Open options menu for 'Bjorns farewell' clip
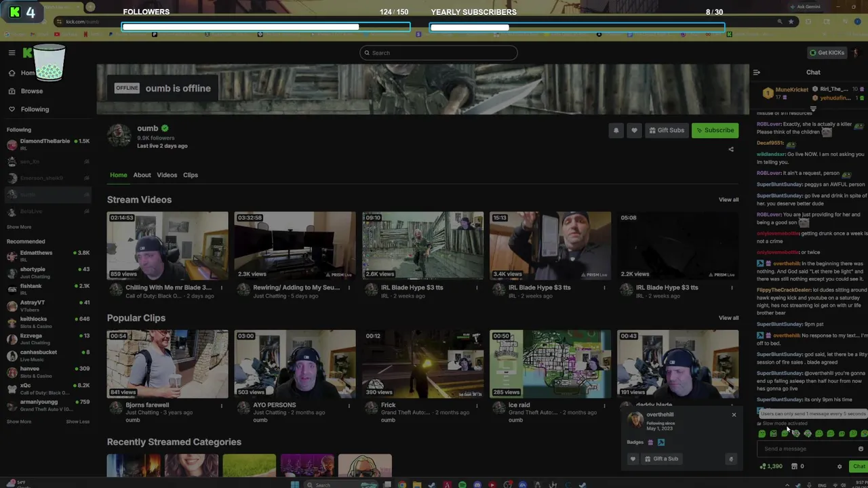The height and width of the screenshot is (488, 868). tap(222, 405)
